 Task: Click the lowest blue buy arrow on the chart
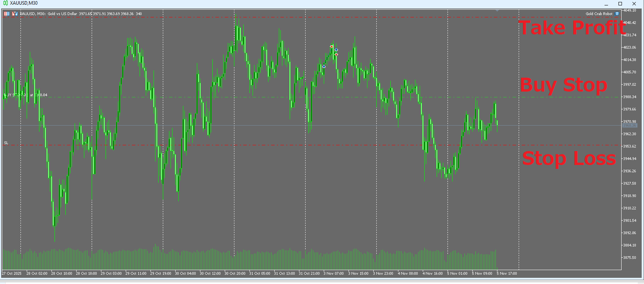[x=324, y=67]
